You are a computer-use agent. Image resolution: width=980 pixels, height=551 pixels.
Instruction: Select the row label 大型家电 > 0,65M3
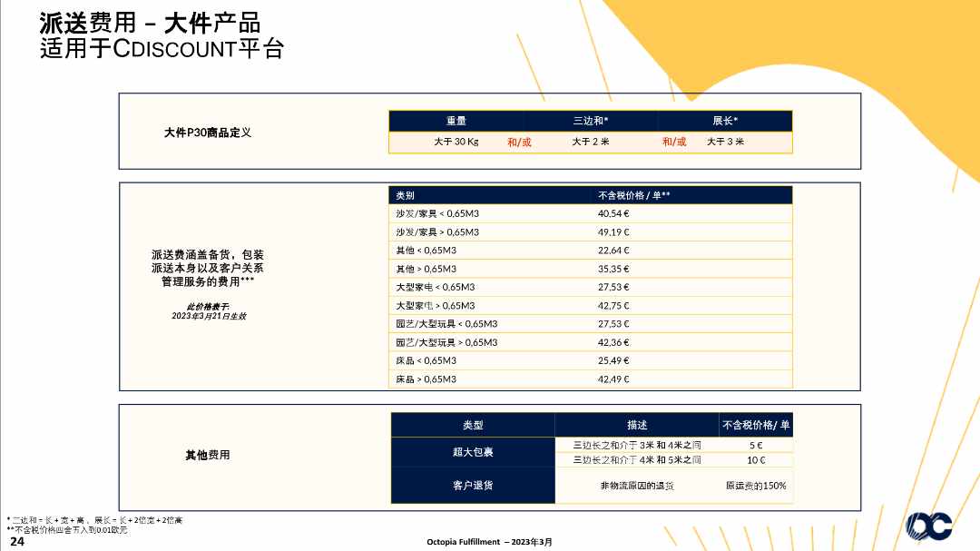[x=435, y=306]
